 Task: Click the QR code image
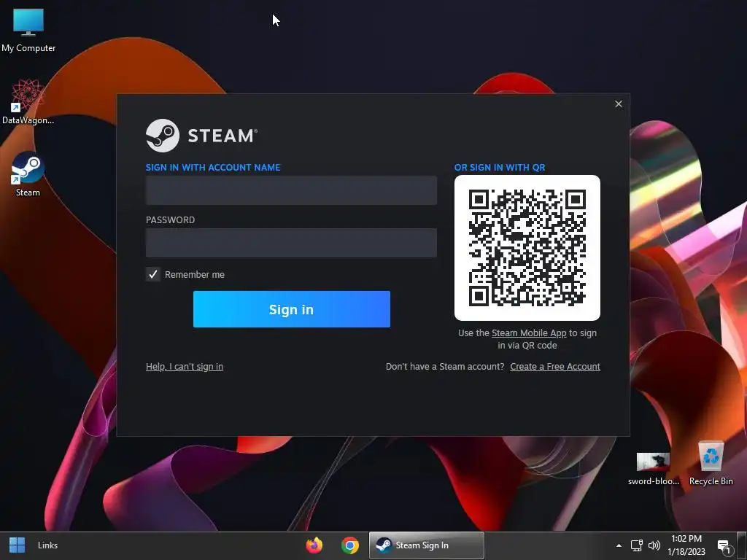[x=527, y=248]
